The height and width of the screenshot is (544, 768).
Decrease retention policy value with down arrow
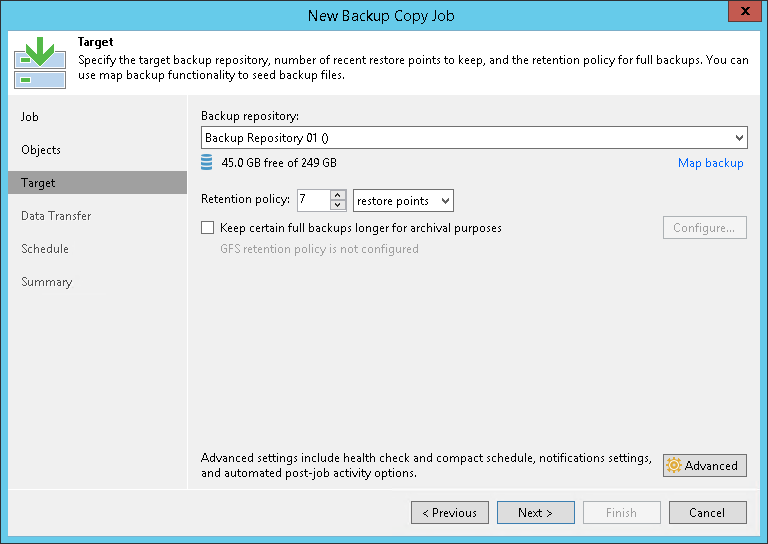(338, 206)
